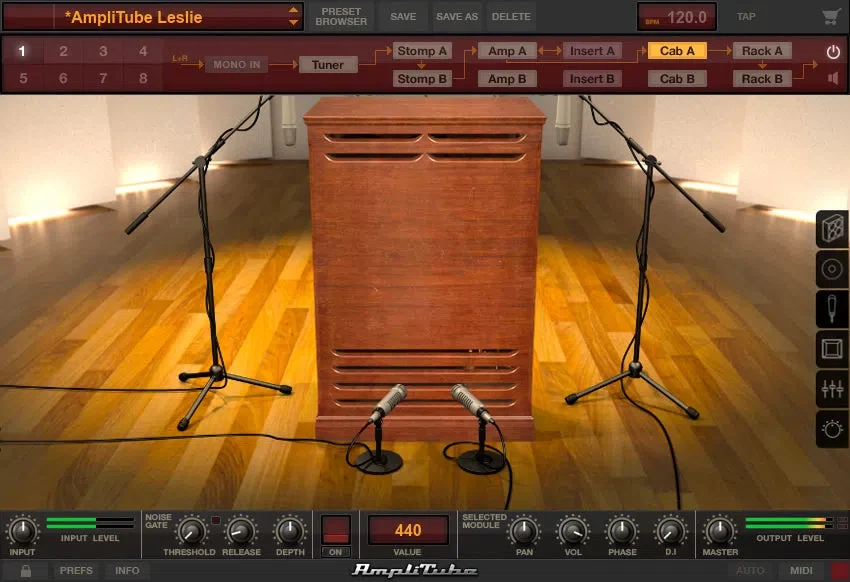Click the red square beside MIDI
This screenshot has height=582, width=850.
coord(840,571)
